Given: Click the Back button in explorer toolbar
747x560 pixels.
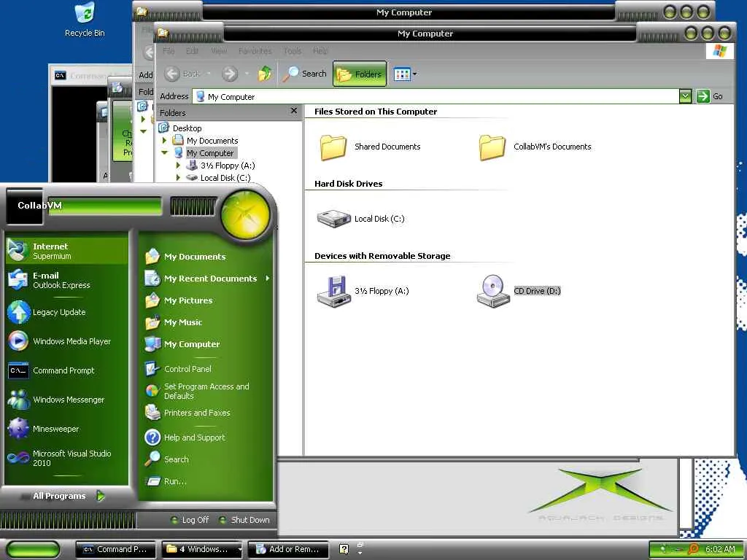Looking at the screenshot, I should 183,74.
